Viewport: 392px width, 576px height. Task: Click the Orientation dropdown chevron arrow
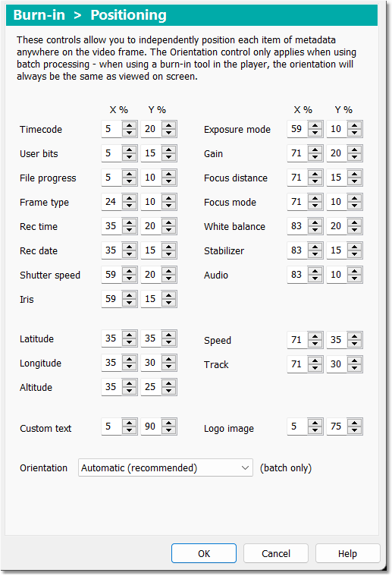245,468
